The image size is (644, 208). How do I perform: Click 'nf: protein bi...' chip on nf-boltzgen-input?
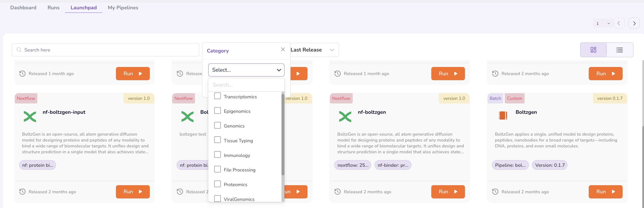(x=38, y=165)
